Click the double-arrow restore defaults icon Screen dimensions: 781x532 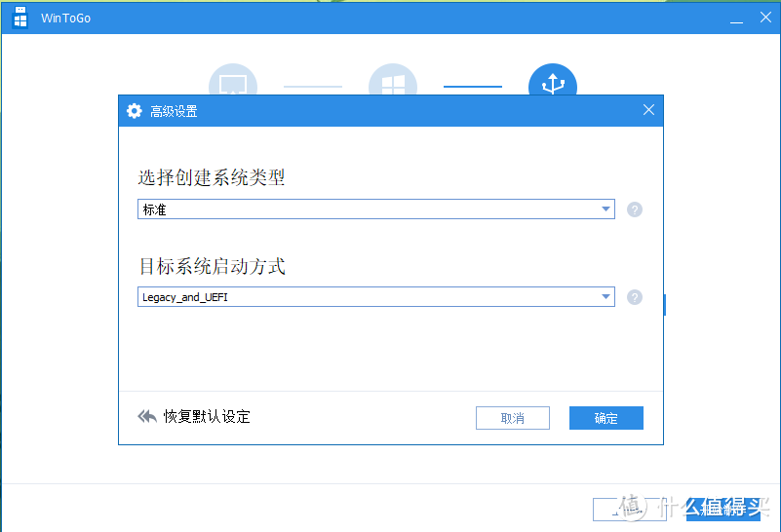click(x=147, y=416)
